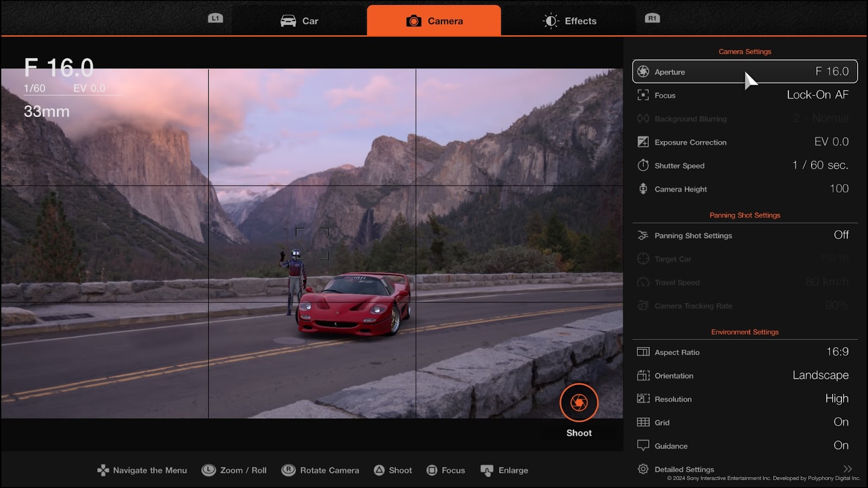Click the Camera Height icon

643,189
